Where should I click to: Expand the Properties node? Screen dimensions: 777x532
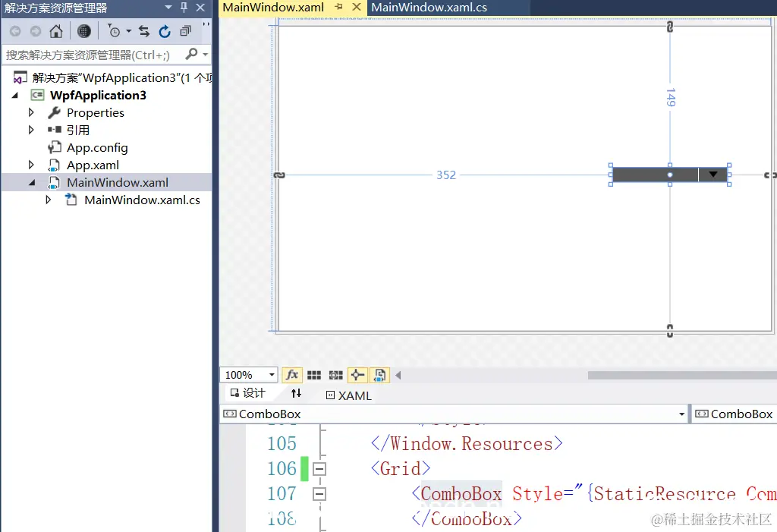coord(31,112)
